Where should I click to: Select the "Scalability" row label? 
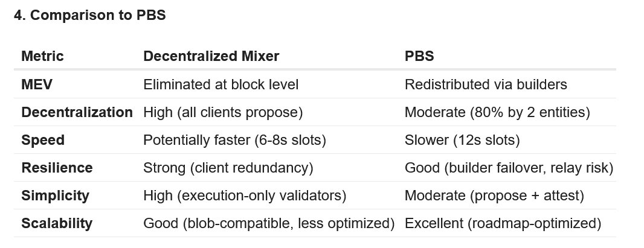[x=57, y=223]
